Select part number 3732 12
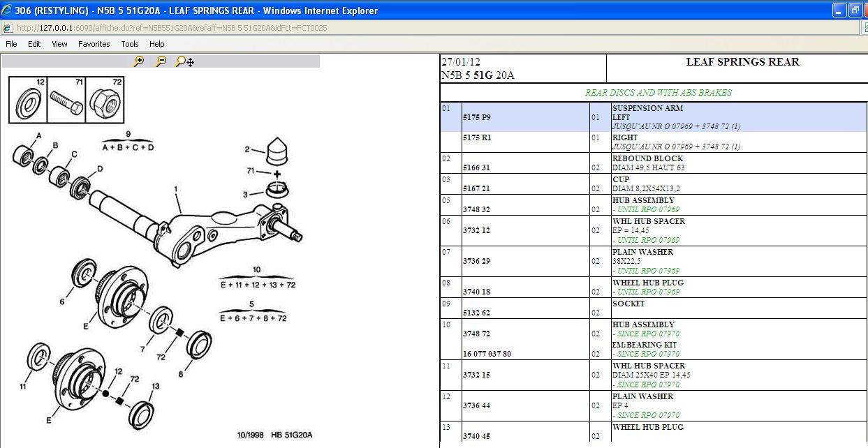This screenshot has height=448, width=868. [x=476, y=230]
